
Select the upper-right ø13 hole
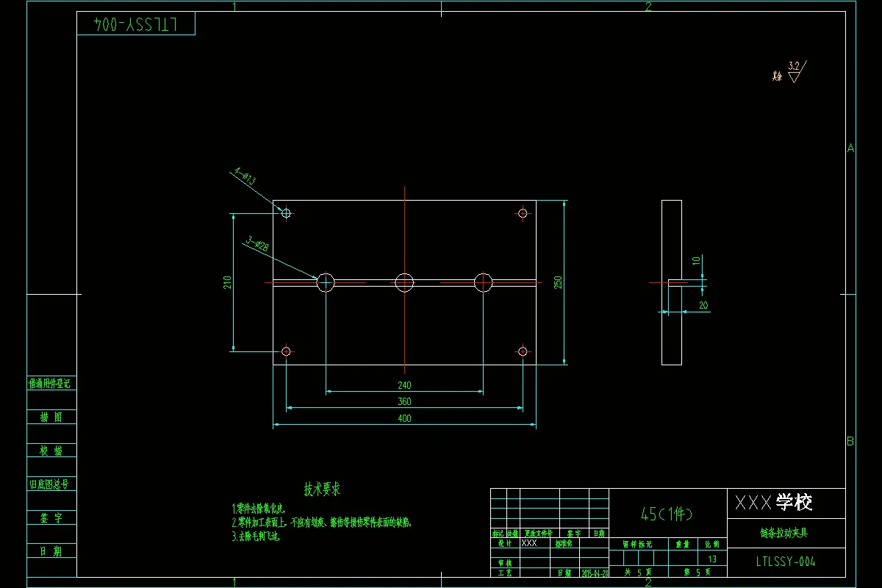(523, 213)
